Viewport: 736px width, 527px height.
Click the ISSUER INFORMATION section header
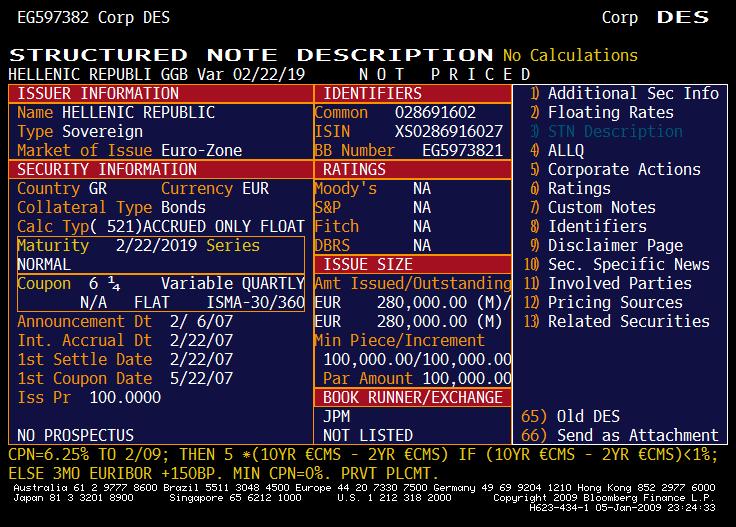tap(161, 93)
